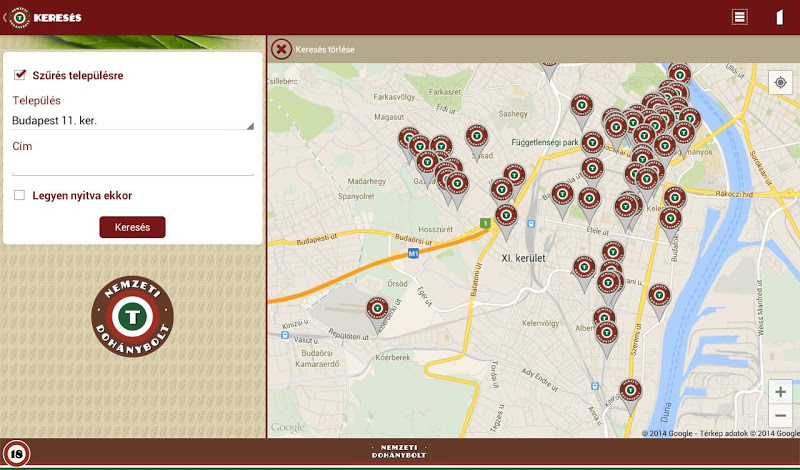Image resolution: width=800 pixels, height=470 pixels.
Task: Click the train station icon near Vasút u.
Action: (285, 335)
